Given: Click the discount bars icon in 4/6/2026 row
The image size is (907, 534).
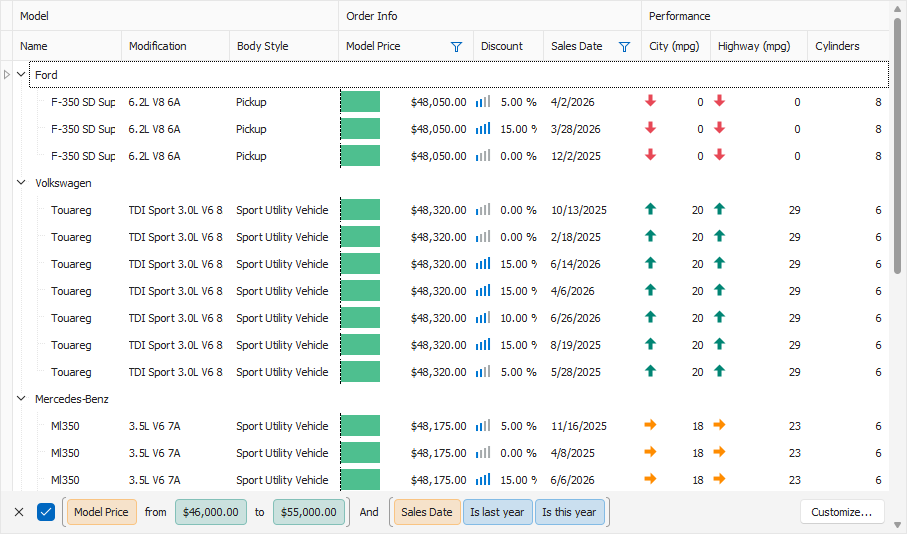Looking at the screenshot, I should point(482,290).
